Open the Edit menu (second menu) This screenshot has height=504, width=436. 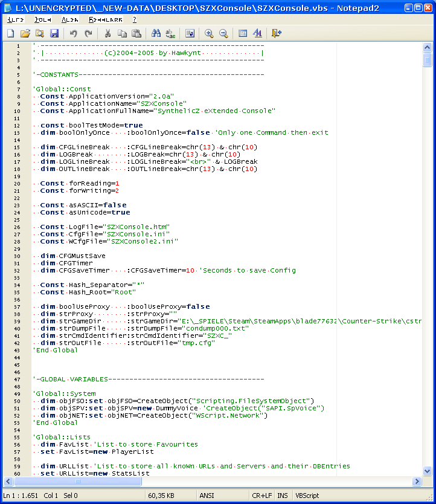coord(43,20)
